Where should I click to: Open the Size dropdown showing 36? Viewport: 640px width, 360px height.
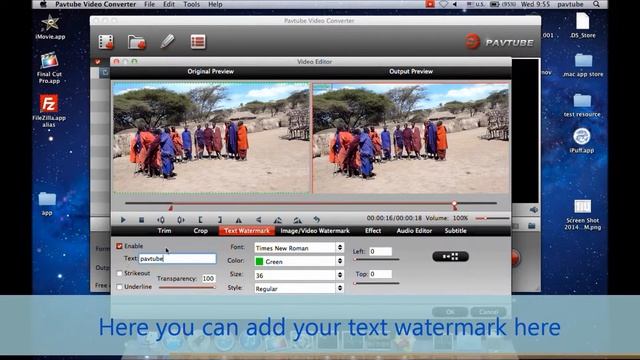(299, 275)
